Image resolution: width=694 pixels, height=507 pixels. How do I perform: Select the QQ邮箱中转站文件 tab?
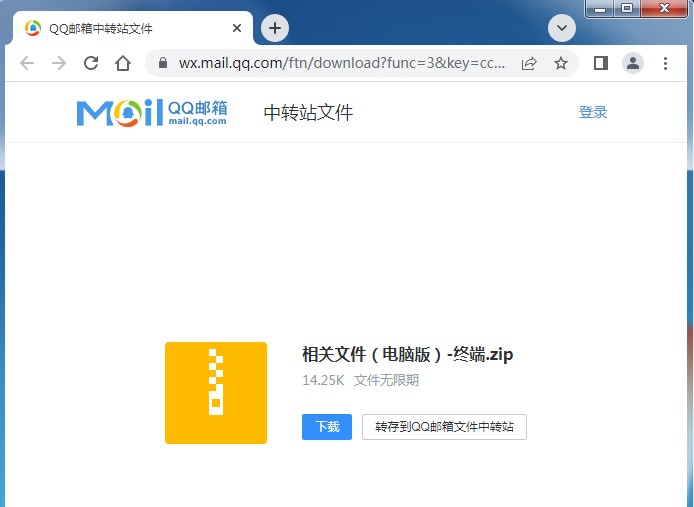point(133,28)
